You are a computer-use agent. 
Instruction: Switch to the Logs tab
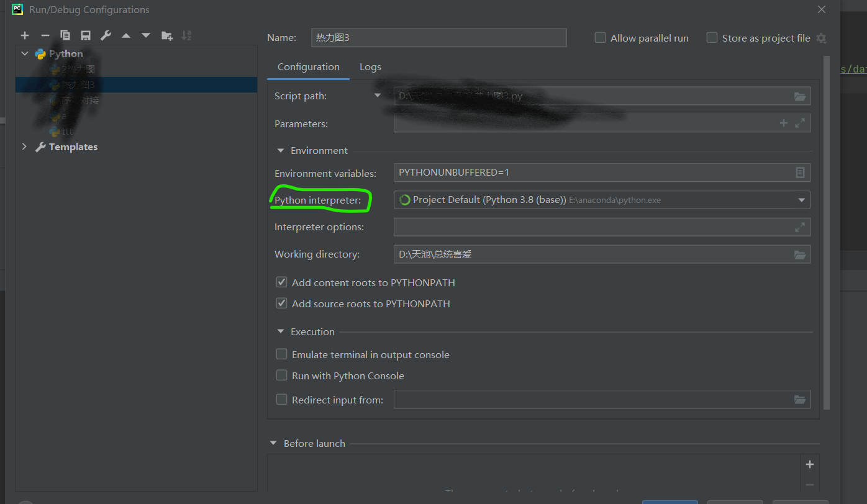pyautogui.click(x=370, y=66)
